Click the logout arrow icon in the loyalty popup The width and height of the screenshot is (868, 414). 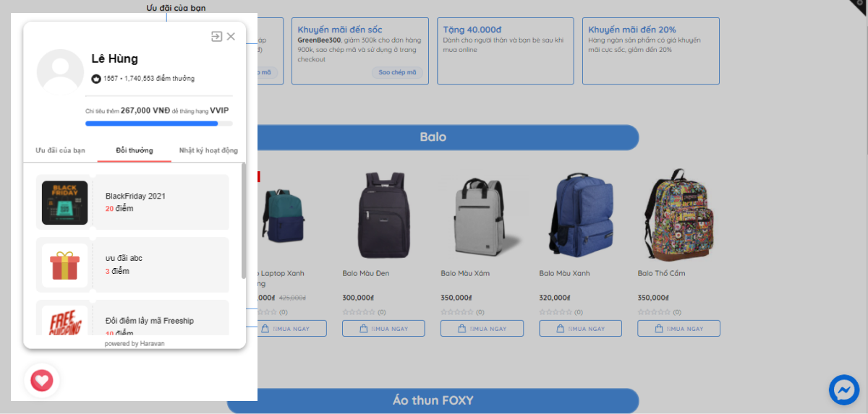[x=216, y=36]
